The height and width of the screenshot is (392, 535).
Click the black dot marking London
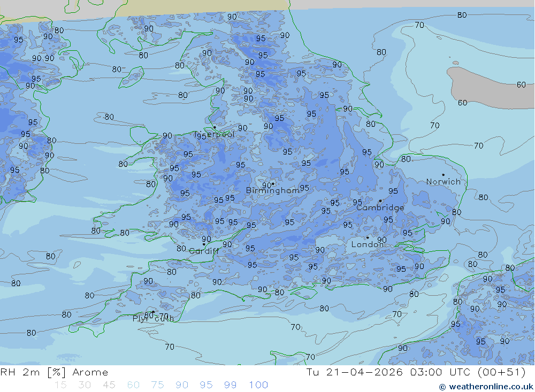[368, 238]
